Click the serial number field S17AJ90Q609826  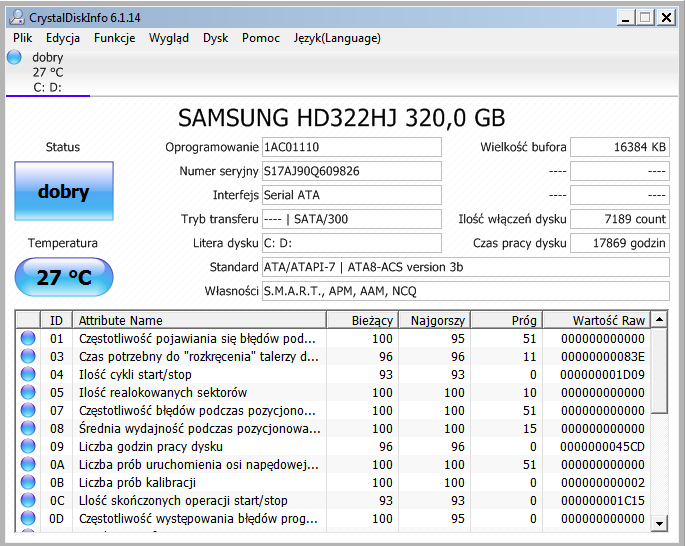click(352, 171)
